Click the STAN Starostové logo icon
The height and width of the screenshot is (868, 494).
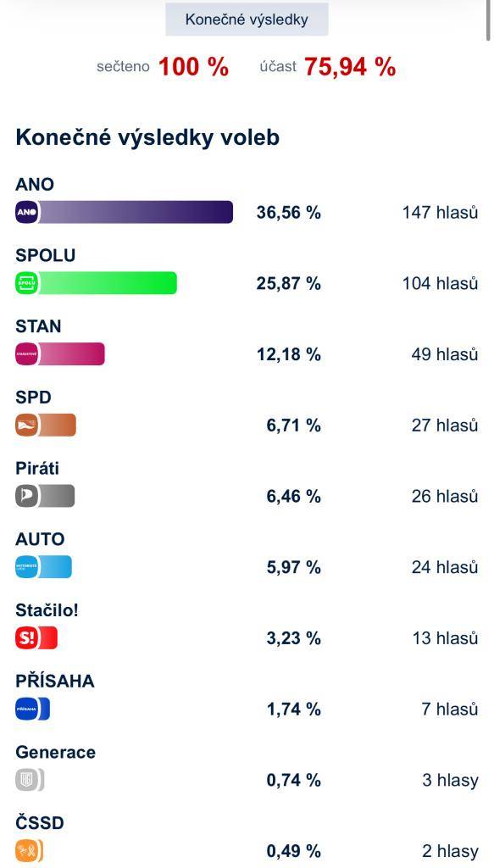pos(25,353)
